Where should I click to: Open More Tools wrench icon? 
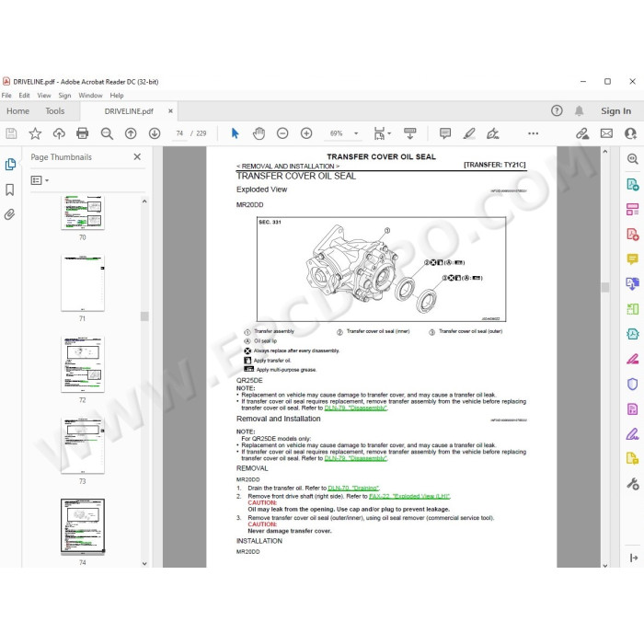point(633,484)
